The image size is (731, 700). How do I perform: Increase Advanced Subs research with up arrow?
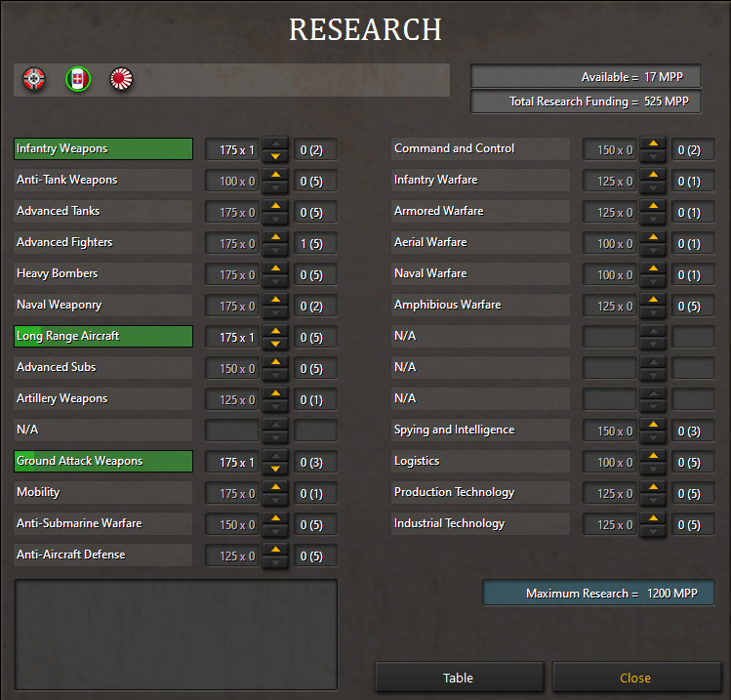[275, 362]
